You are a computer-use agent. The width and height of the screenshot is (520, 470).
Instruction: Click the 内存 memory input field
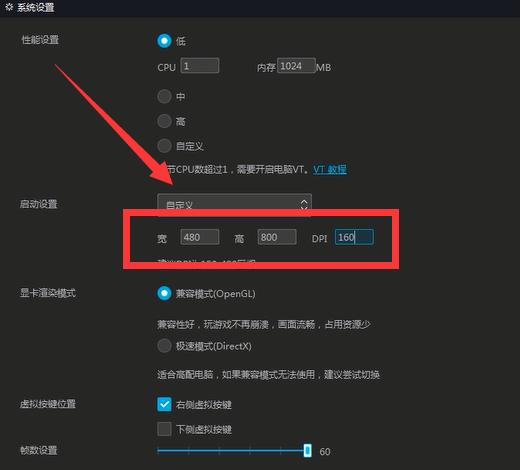point(296,66)
